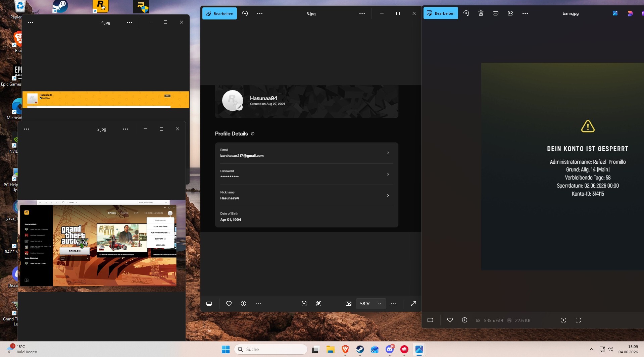
Task: Open the Steam desktop shortcut
Action: [60, 6]
